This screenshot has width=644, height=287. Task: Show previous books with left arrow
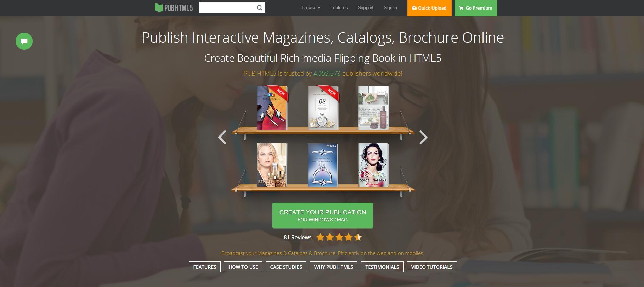(x=222, y=137)
